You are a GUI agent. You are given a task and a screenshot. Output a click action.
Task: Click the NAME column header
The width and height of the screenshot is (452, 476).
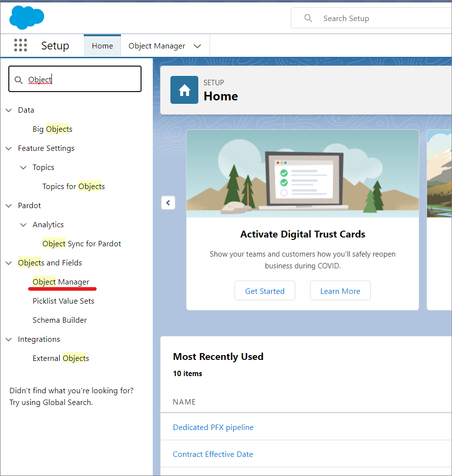[184, 402]
